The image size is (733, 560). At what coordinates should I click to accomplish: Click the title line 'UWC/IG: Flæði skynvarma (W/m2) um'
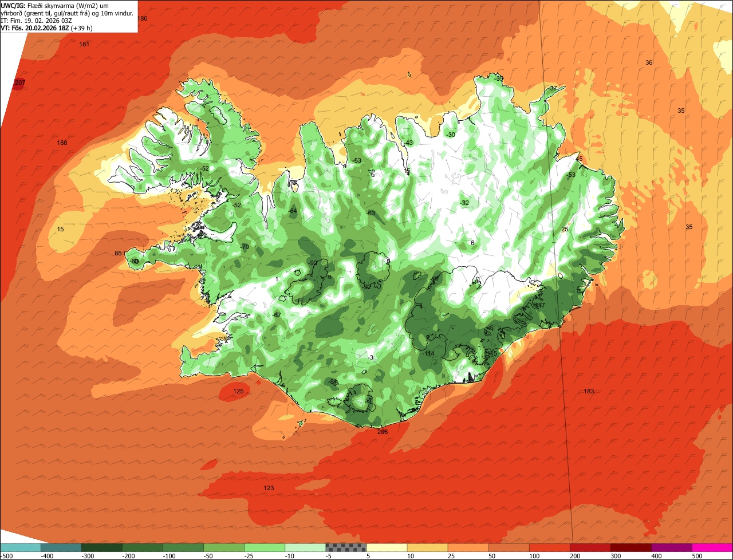click(55, 5)
